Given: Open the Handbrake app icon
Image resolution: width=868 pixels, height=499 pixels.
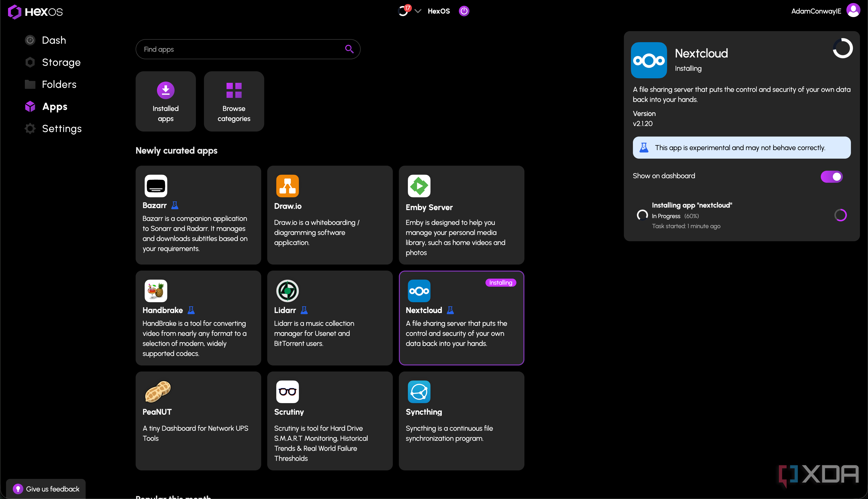Looking at the screenshot, I should [156, 291].
